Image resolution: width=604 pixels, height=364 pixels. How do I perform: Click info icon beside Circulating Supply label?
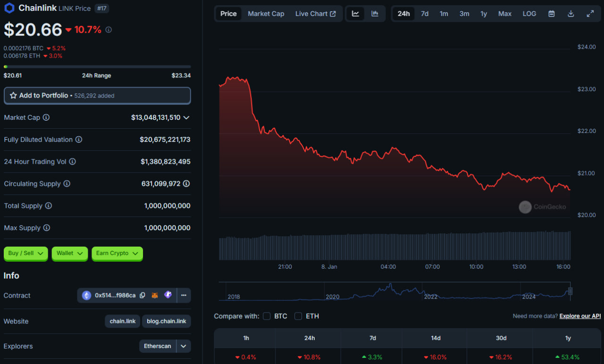[x=67, y=184]
